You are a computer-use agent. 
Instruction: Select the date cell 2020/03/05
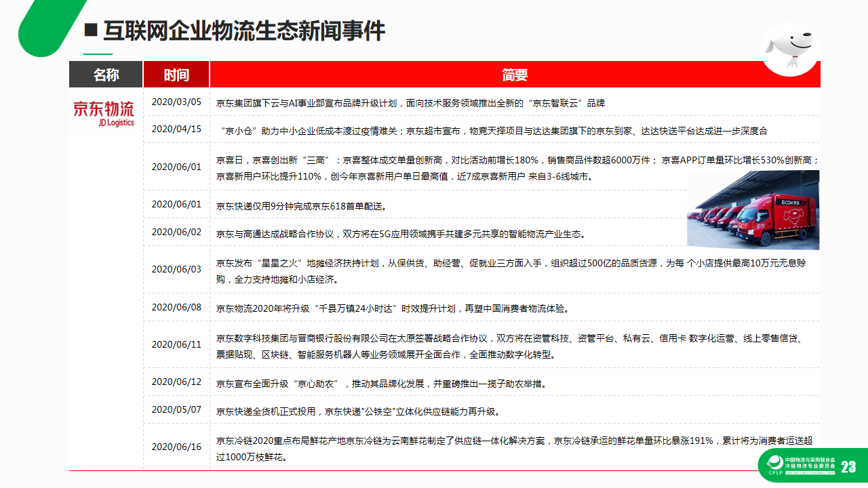pyautogui.click(x=176, y=102)
